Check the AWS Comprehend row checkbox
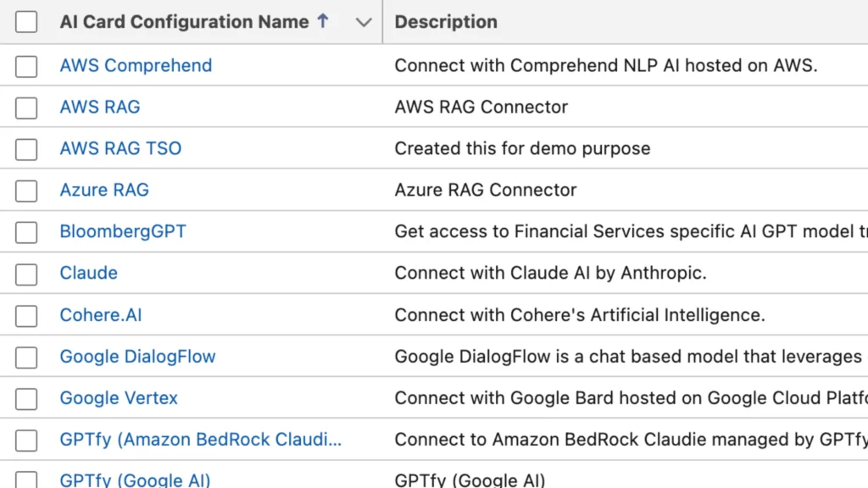The image size is (868, 488). pyautogui.click(x=26, y=66)
